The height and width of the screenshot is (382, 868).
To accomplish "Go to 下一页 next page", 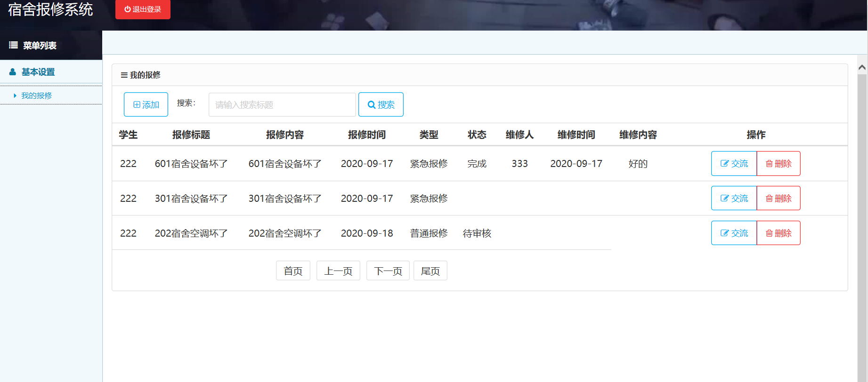I will pyautogui.click(x=388, y=271).
